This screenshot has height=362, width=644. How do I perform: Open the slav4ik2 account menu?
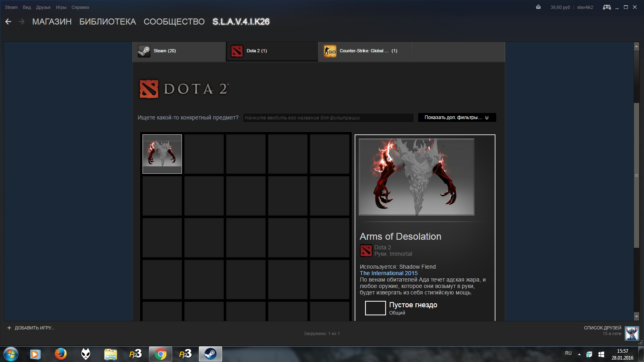(x=585, y=7)
